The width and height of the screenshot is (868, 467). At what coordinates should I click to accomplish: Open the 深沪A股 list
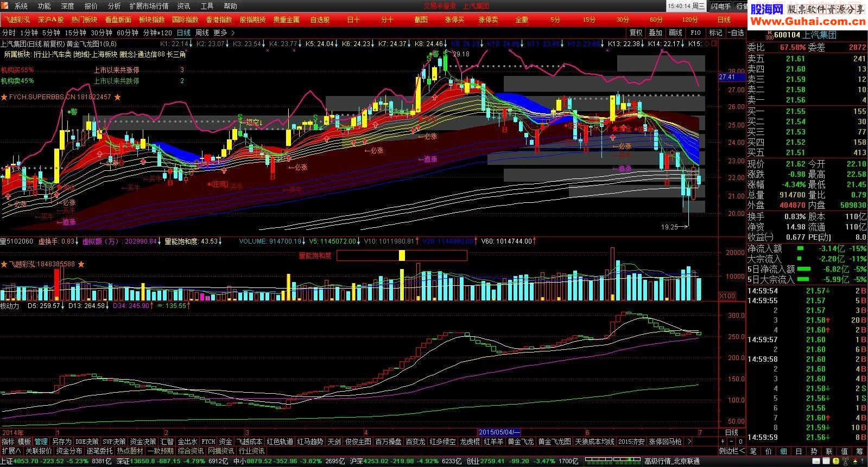[51, 20]
